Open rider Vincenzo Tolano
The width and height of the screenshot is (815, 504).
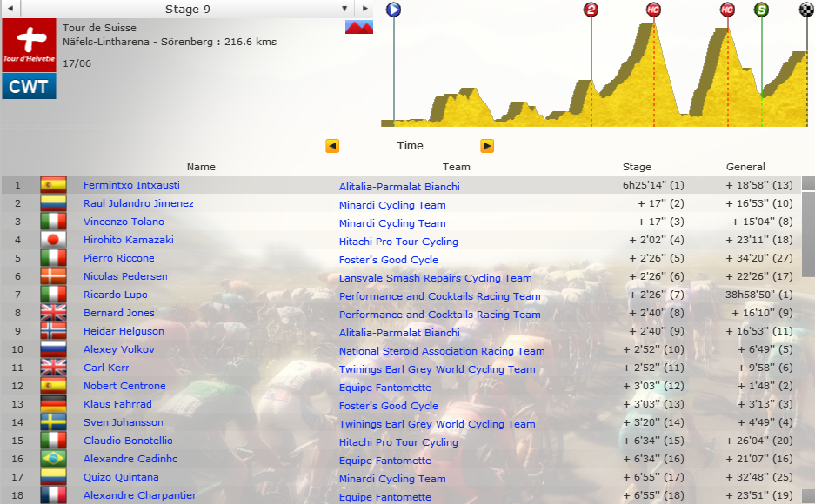pyautogui.click(x=124, y=221)
